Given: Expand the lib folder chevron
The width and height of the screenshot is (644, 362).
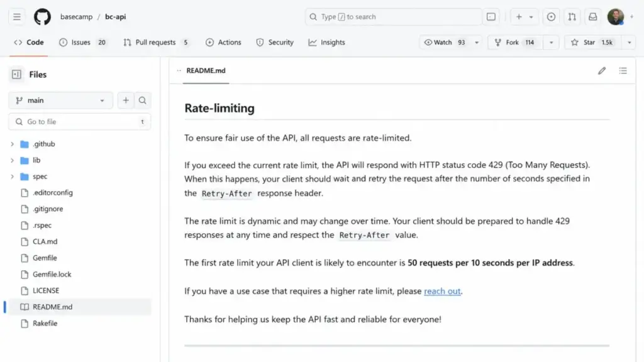Looking at the screenshot, I should pos(13,160).
